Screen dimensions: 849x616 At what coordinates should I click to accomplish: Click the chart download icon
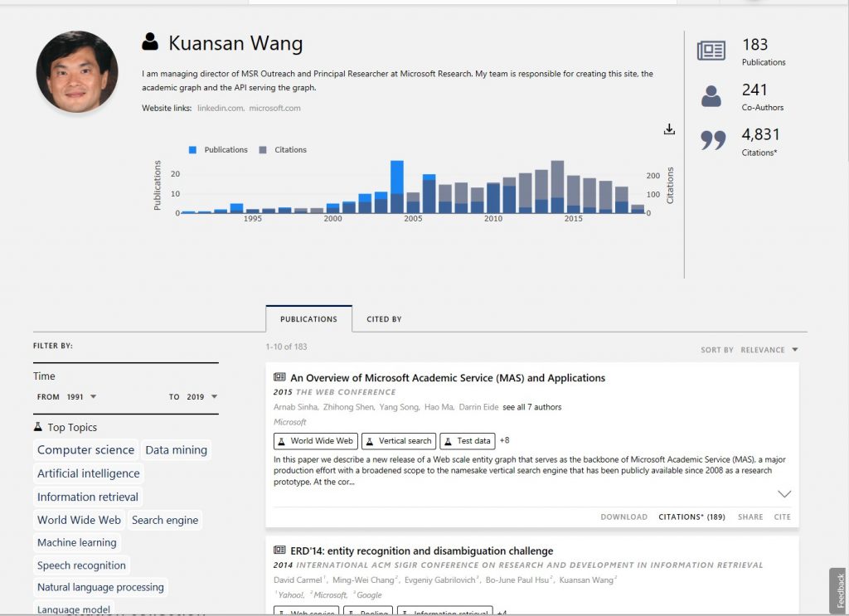pyautogui.click(x=668, y=129)
